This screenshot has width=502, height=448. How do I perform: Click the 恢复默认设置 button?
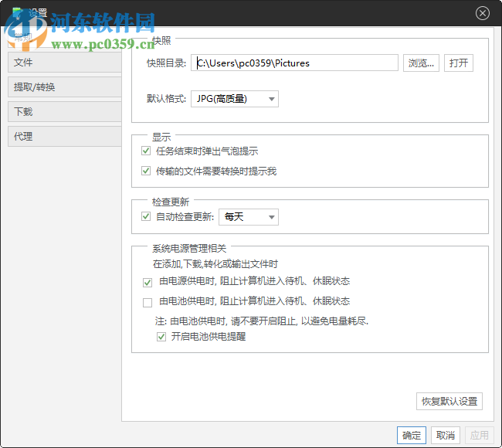tap(449, 401)
